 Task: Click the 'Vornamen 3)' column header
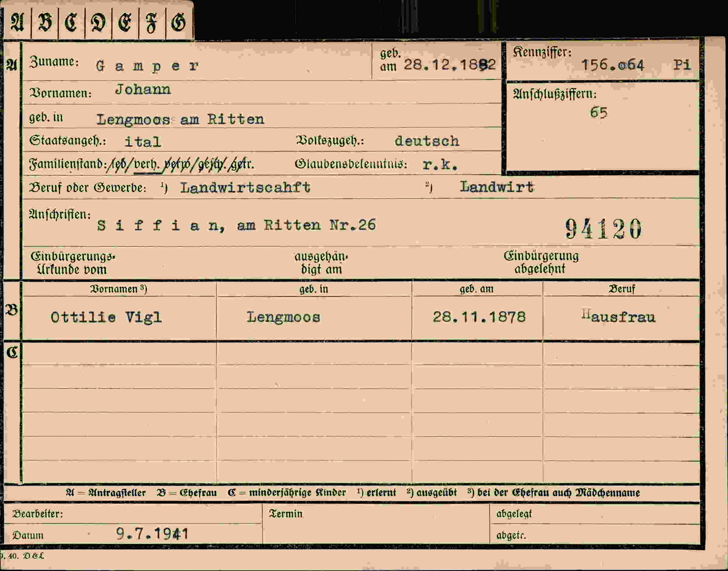point(119,289)
